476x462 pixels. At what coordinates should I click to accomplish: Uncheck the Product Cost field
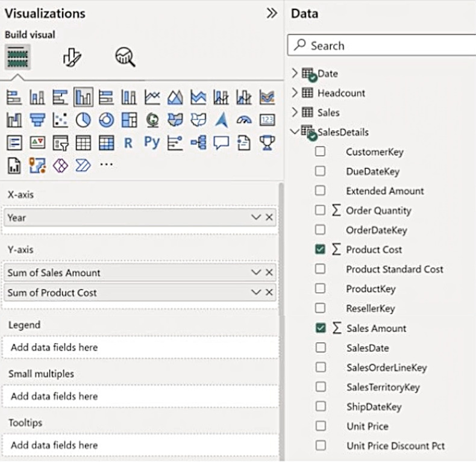pyautogui.click(x=320, y=249)
